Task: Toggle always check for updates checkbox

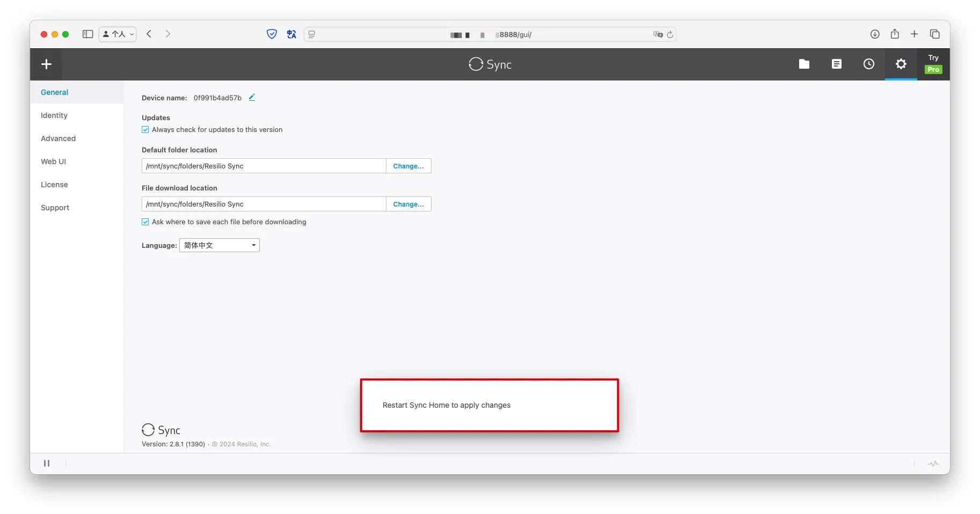Action: (x=145, y=130)
